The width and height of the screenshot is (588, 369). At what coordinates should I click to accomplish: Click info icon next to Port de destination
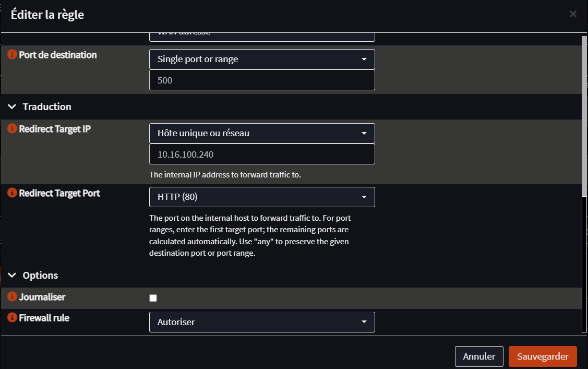pos(12,54)
